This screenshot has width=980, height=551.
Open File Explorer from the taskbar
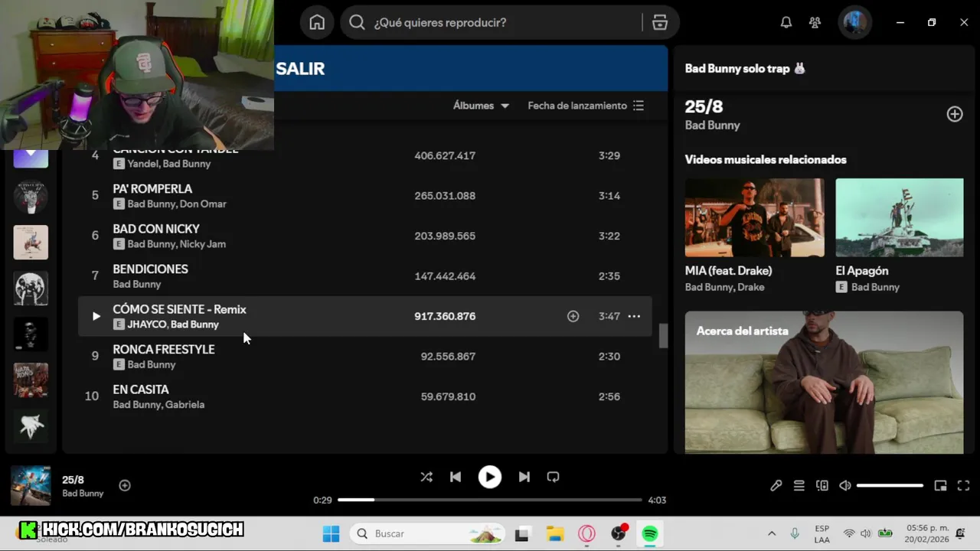[555, 533]
